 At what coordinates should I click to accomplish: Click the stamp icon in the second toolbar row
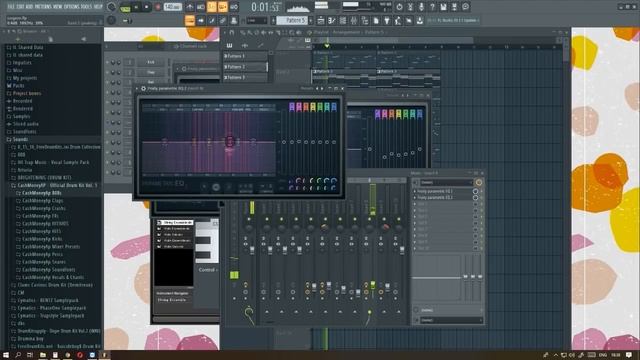point(234,20)
